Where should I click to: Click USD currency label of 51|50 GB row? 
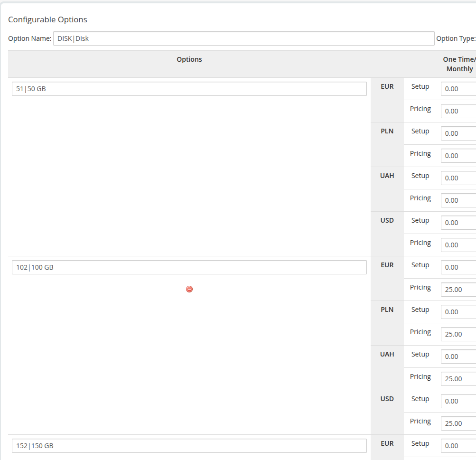[x=387, y=220]
